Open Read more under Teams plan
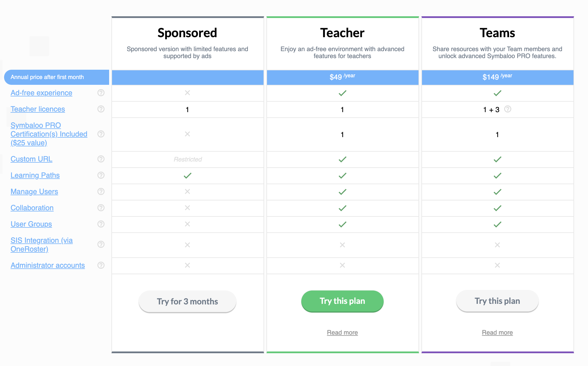 tap(497, 332)
